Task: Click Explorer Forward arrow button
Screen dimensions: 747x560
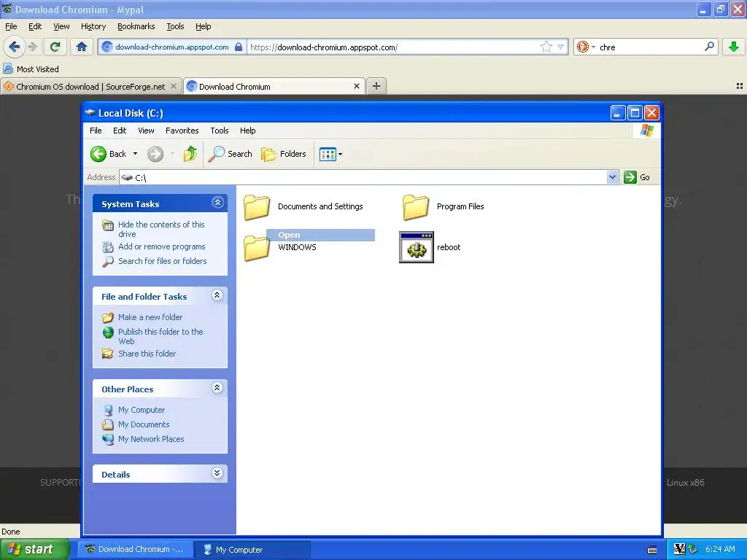Action: pyautogui.click(x=155, y=154)
